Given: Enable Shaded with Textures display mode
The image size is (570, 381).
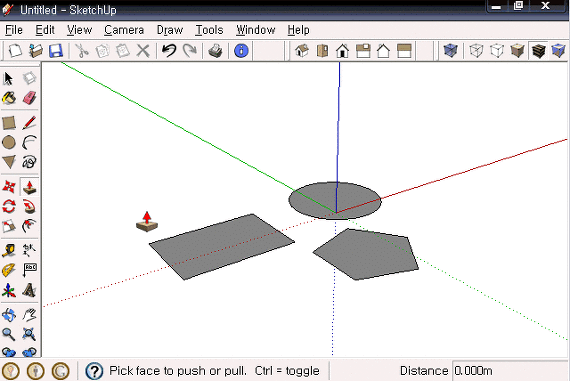Looking at the screenshot, I should pyautogui.click(x=538, y=51).
